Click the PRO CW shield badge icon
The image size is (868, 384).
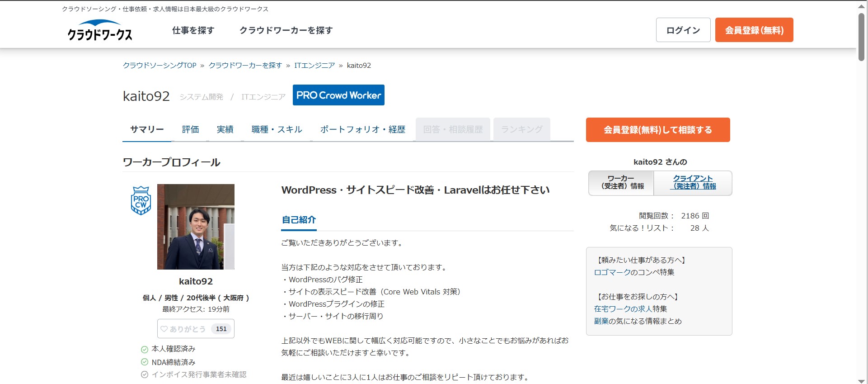tap(141, 200)
